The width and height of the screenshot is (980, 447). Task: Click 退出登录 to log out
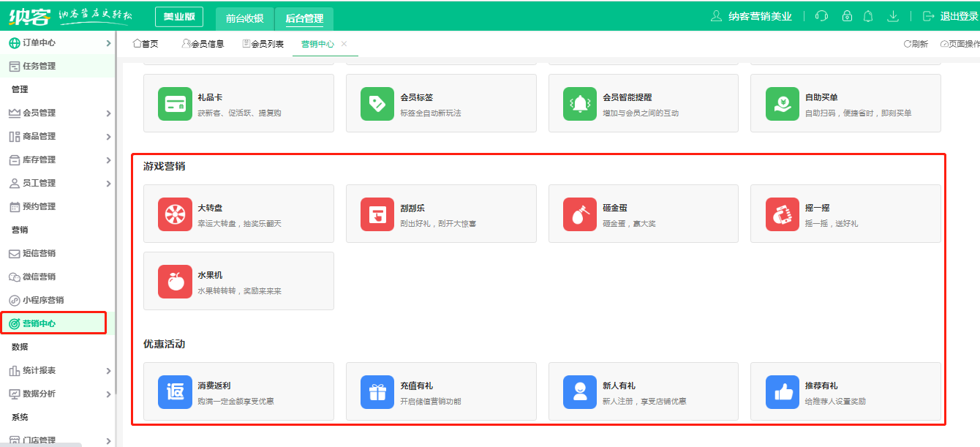[950, 16]
